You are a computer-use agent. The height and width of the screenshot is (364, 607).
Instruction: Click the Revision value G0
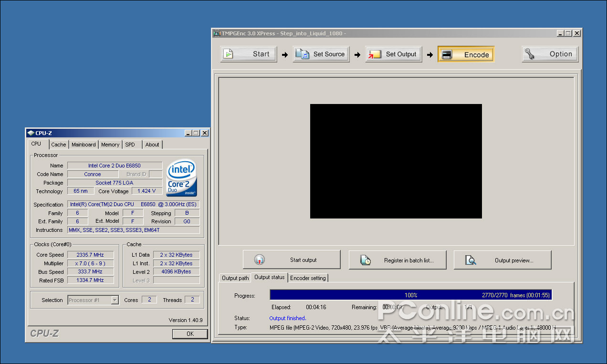click(x=187, y=221)
